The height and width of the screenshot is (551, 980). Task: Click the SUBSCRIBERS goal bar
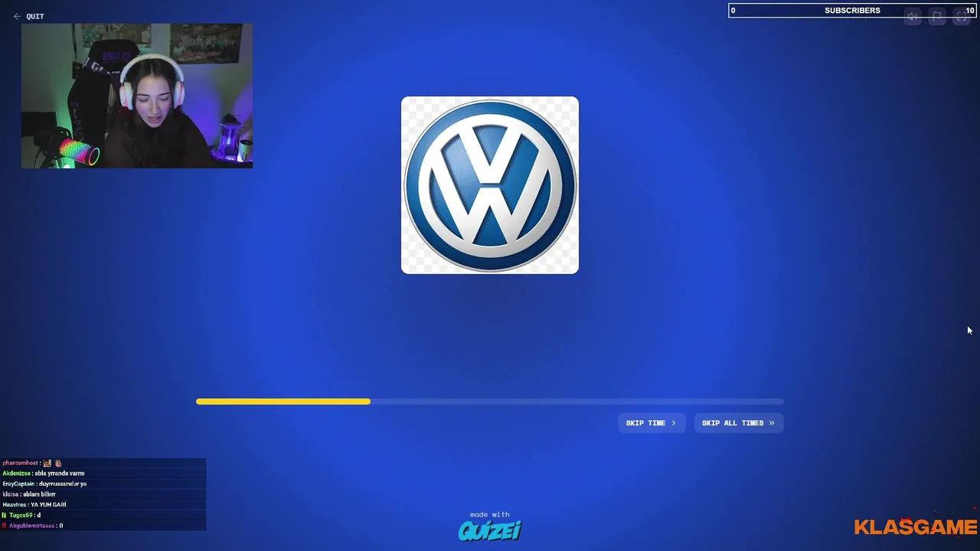pos(852,10)
